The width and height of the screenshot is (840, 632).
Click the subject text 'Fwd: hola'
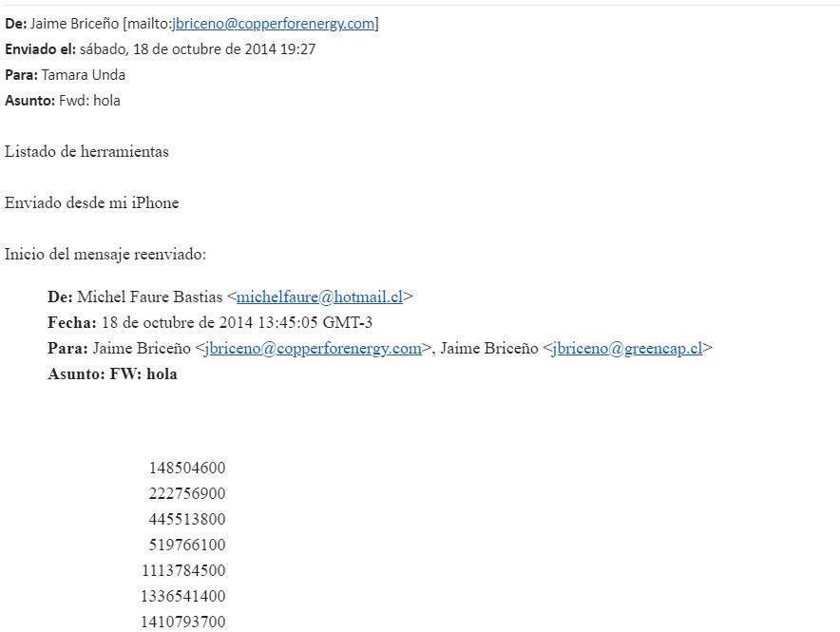89,101
